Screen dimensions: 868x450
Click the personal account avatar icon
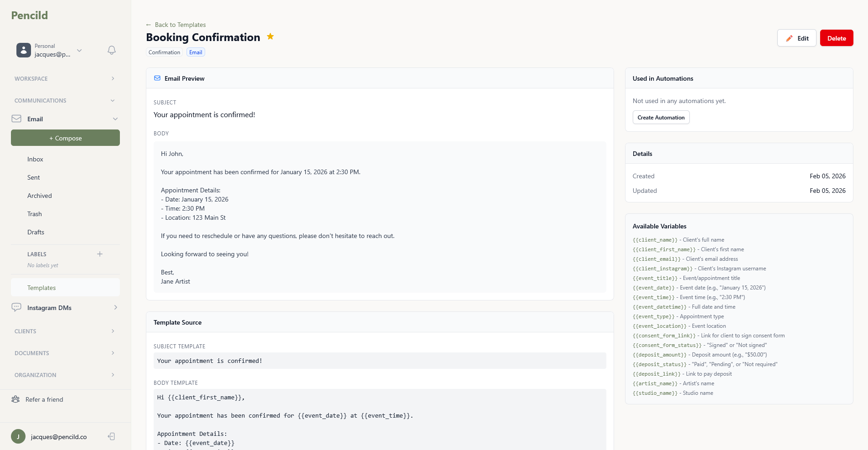pyautogui.click(x=23, y=50)
